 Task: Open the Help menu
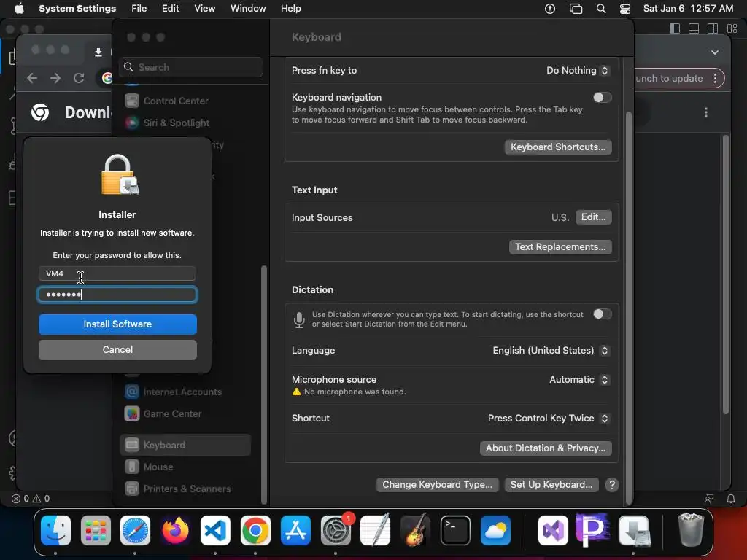290,9
